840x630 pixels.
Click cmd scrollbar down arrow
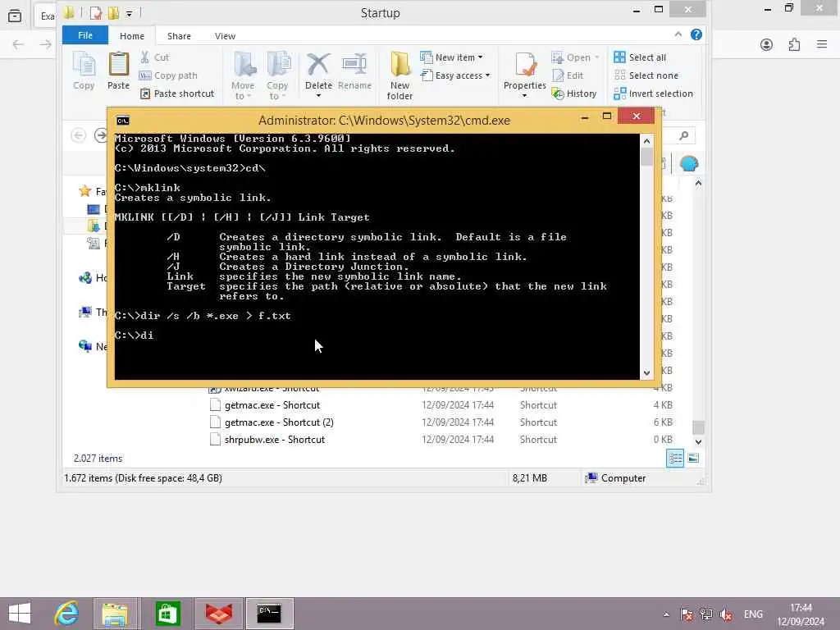[x=646, y=373]
